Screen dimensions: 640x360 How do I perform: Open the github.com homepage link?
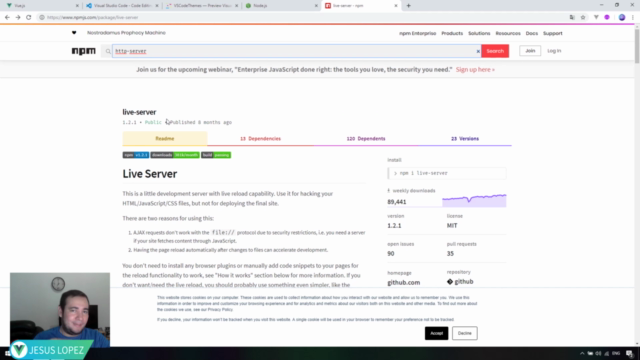[404, 282]
